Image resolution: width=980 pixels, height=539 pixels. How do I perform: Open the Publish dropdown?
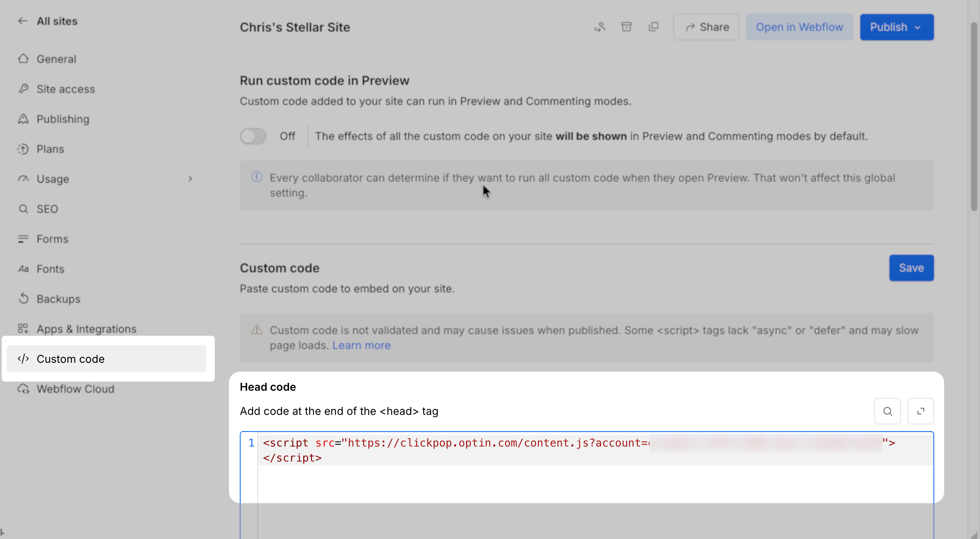tap(897, 27)
